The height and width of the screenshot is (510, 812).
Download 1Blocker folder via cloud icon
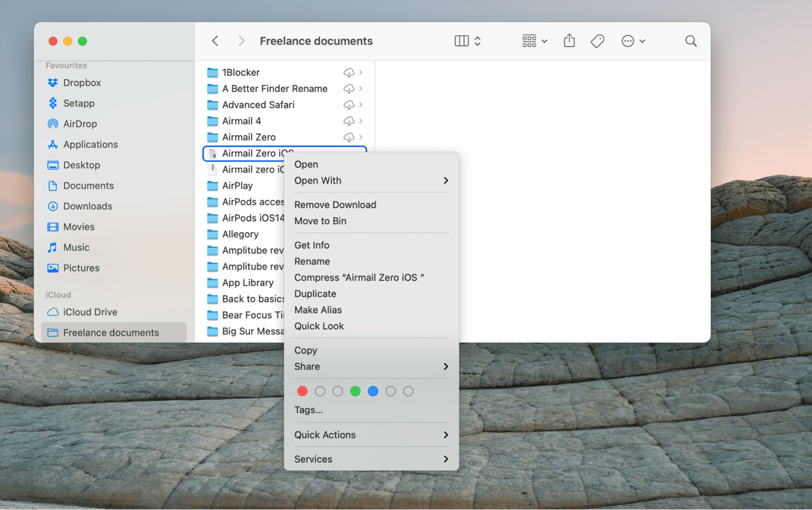[349, 72]
